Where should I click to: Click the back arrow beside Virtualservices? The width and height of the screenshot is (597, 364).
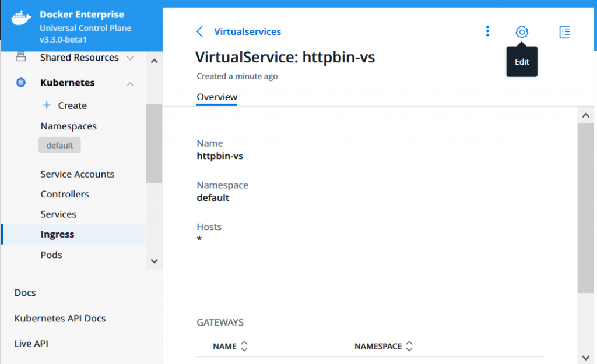pos(199,31)
